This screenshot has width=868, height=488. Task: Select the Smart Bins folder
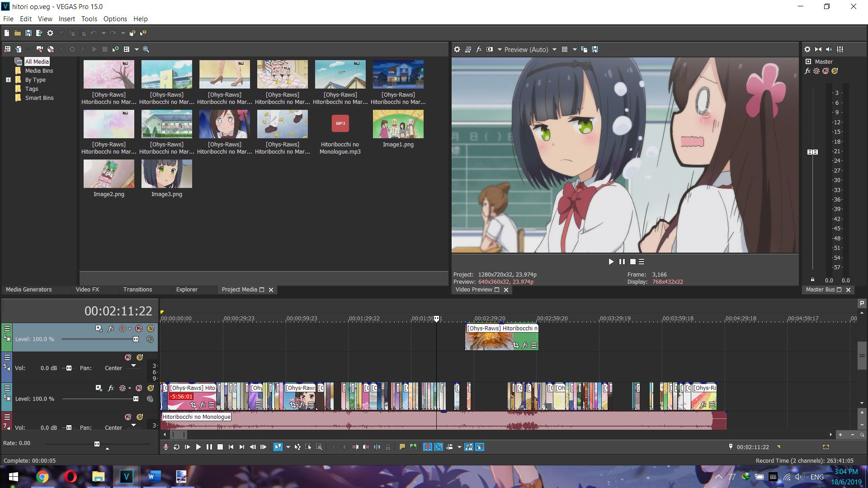(39, 98)
